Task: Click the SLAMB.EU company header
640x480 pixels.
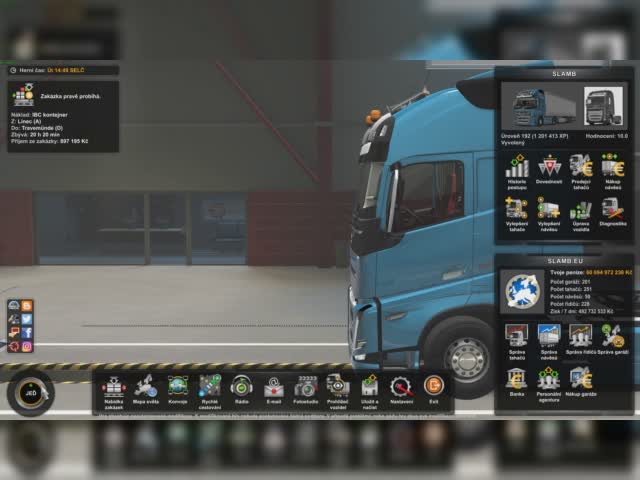Action: click(565, 261)
